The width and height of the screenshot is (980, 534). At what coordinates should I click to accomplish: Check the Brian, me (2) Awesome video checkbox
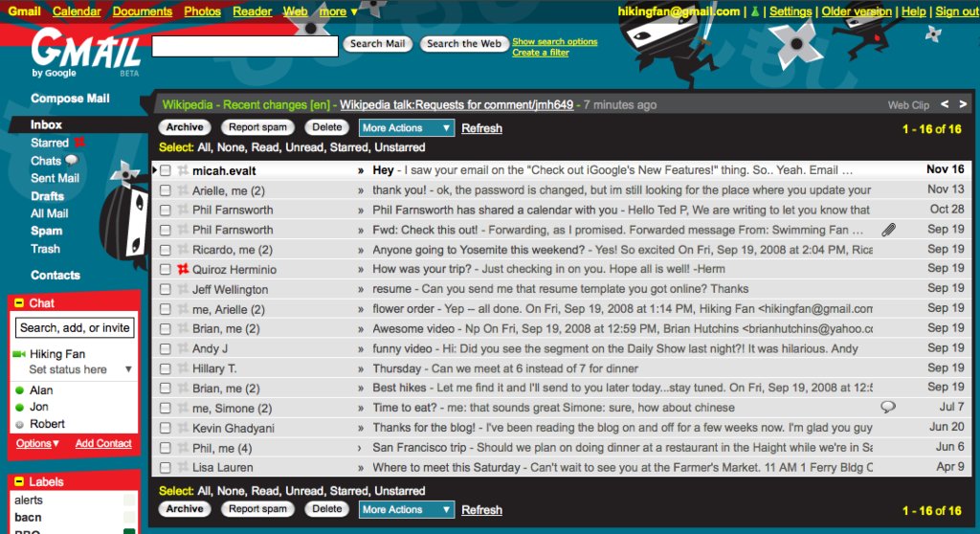tap(166, 329)
